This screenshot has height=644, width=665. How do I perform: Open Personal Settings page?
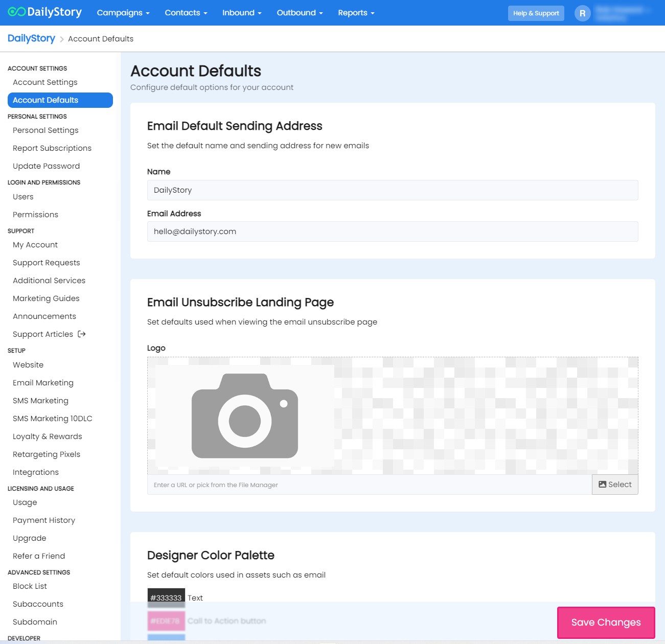point(45,130)
